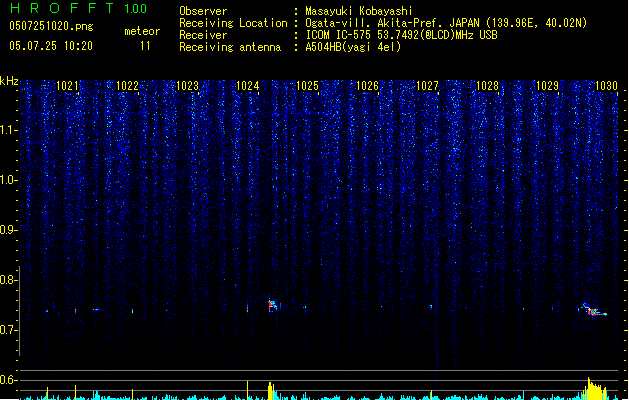Viewport: 629px width, 400px height.
Task: Click the A504HB(yagi 4el) antenna value
Action: 353,47
